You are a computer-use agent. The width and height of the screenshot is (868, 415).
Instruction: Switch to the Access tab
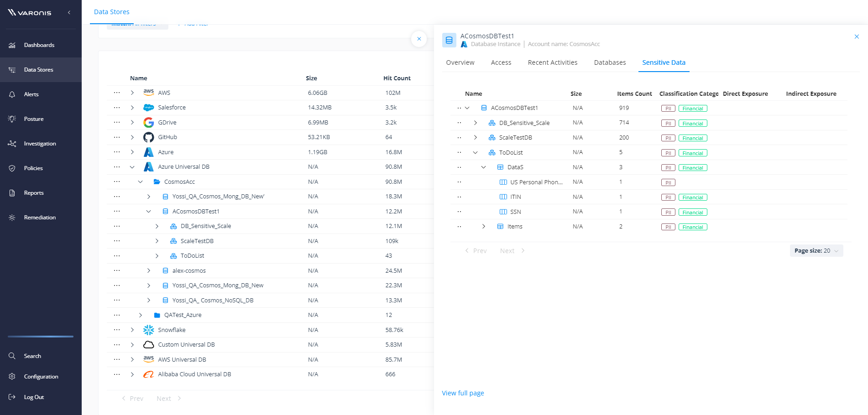(501, 62)
